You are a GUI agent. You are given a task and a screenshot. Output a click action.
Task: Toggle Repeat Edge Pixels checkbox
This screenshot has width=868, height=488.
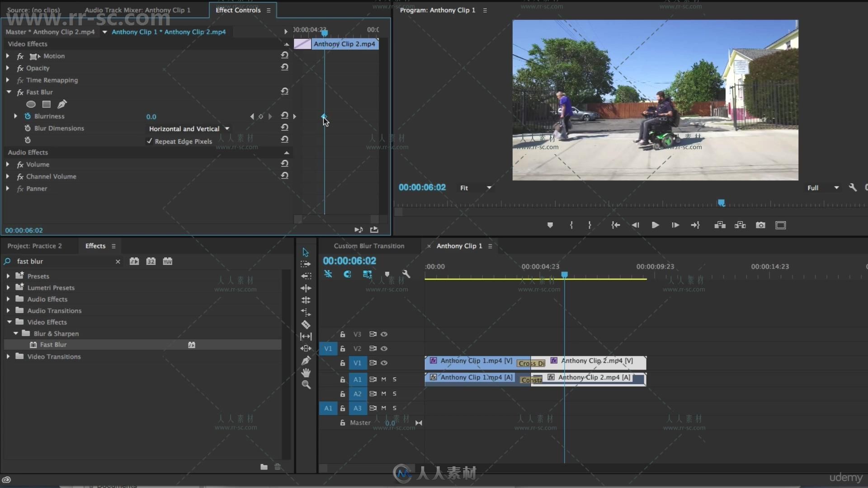point(149,141)
